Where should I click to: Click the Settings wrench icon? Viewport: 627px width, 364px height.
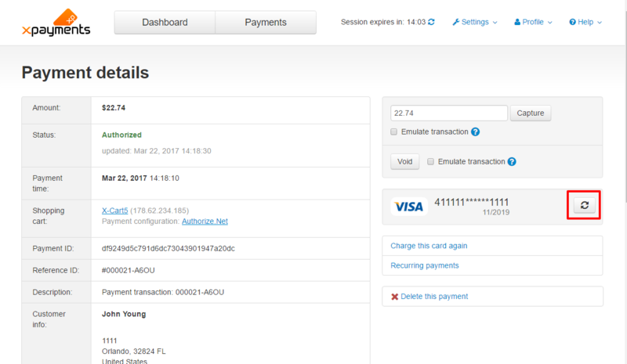(456, 22)
